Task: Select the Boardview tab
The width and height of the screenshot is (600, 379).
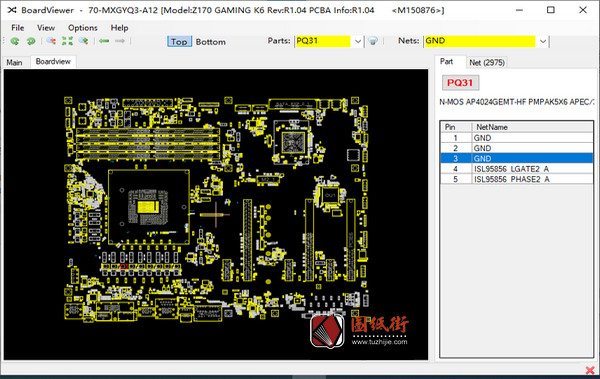Action: click(53, 62)
